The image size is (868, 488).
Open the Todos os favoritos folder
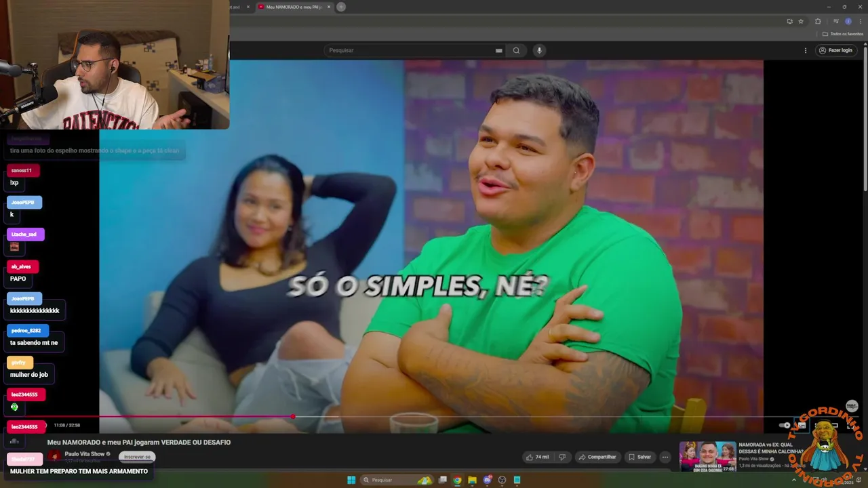(843, 34)
